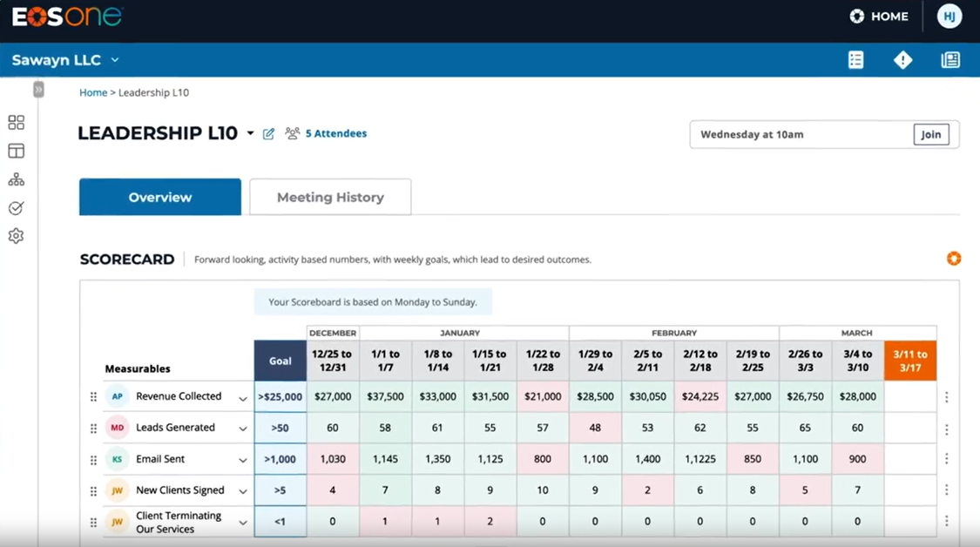This screenshot has width=980, height=547.
Task: Grab the Client Terminating Our Services drag handle
Action: point(93,523)
